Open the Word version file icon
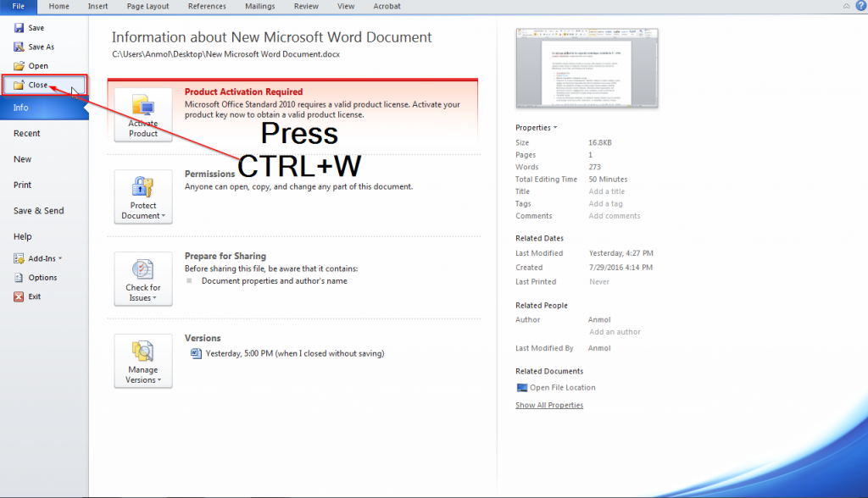 [196, 353]
